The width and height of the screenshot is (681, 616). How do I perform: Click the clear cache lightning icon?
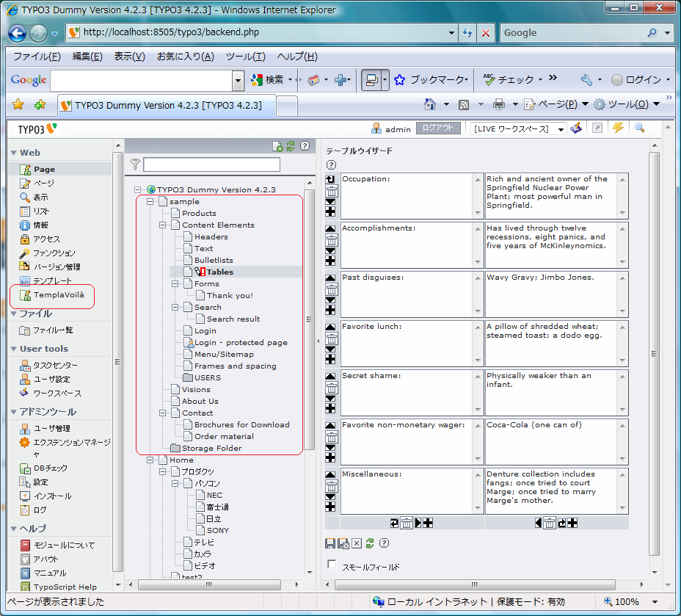[x=618, y=128]
